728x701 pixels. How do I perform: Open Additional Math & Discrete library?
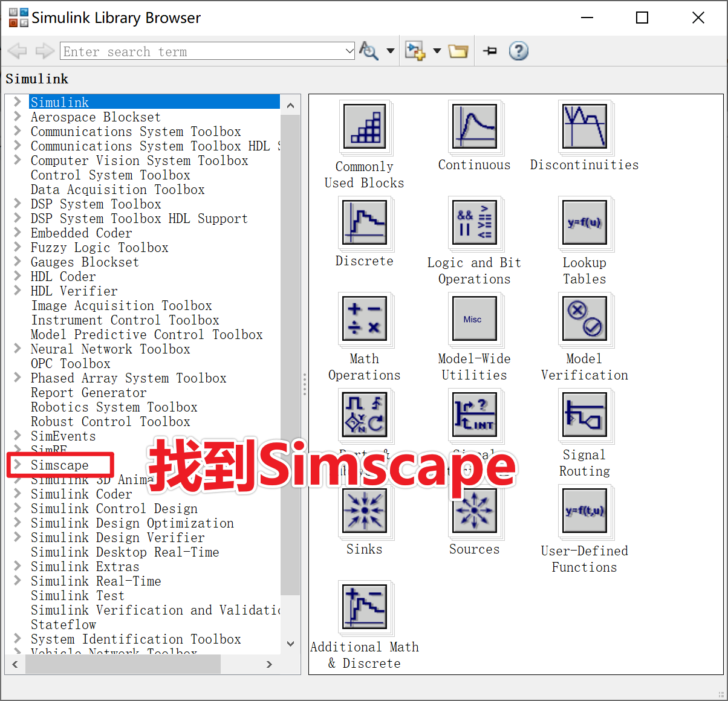(364, 607)
